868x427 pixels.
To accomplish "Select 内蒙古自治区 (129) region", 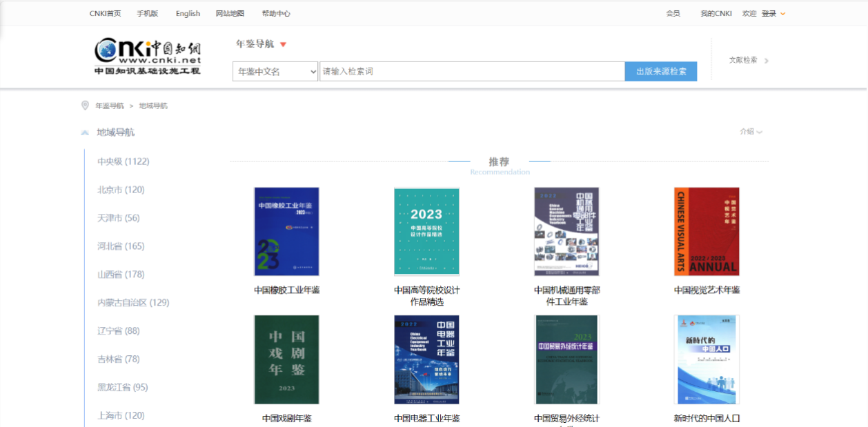I will (x=133, y=303).
